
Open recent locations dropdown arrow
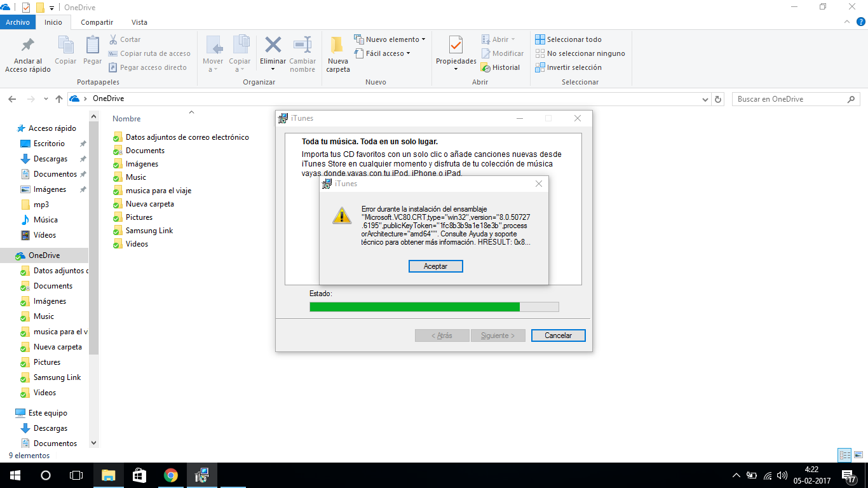point(46,99)
